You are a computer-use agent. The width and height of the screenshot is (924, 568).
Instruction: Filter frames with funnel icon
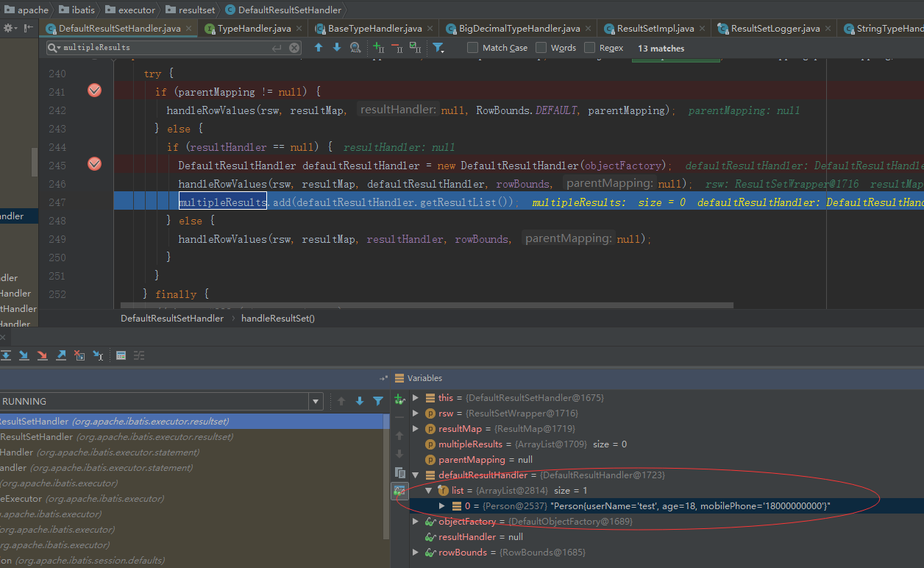click(378, 401)
